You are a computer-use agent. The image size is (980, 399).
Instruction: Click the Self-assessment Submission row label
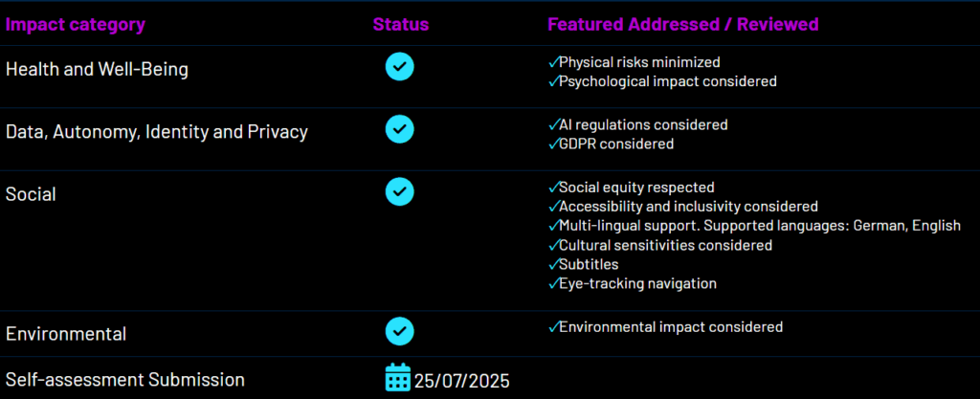click(x=125, y=380)
